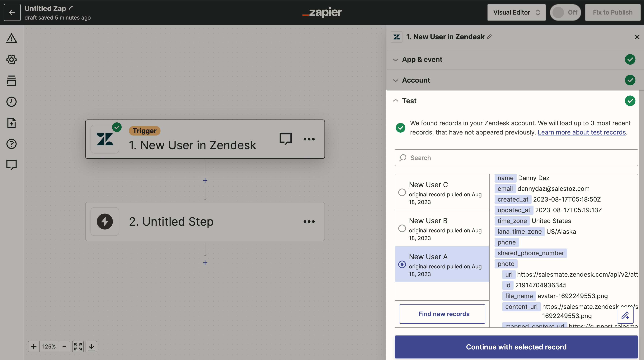Expand the Account section

(x=515, y=80)
